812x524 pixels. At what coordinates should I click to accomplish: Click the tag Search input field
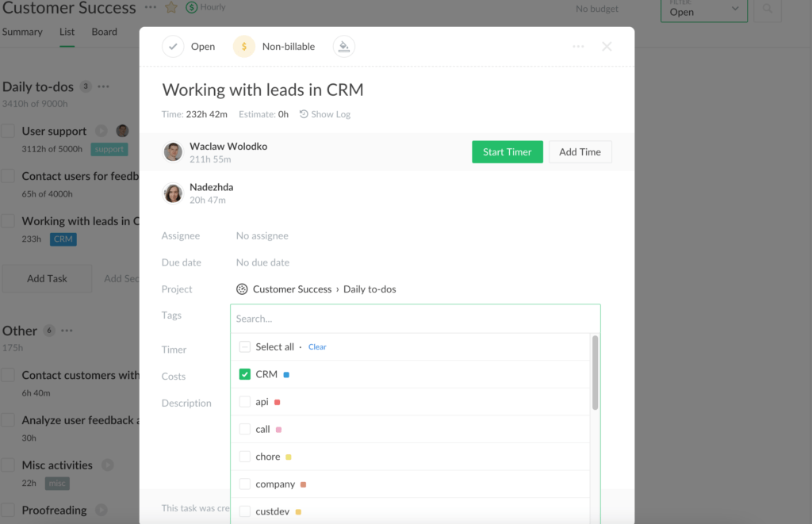414,318
